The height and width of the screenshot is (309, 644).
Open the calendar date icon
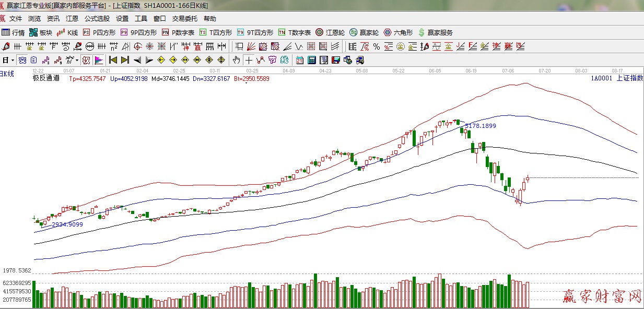tap(300, 60)
